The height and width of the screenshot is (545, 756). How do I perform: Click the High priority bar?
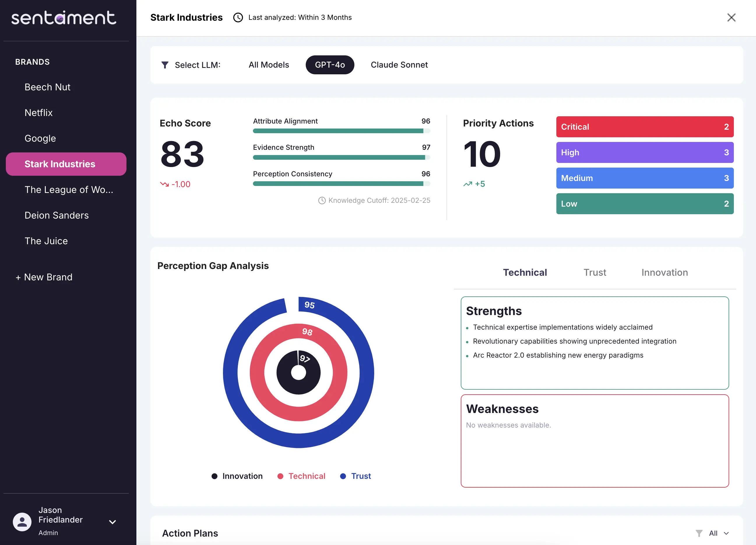645,152
